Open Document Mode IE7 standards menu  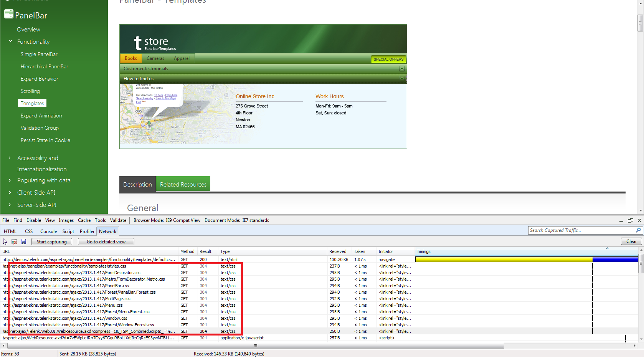tap(237, 220)
